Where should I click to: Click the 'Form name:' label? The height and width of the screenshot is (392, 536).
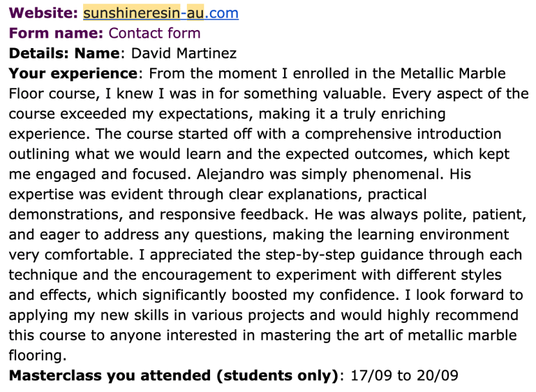(56, 33)
